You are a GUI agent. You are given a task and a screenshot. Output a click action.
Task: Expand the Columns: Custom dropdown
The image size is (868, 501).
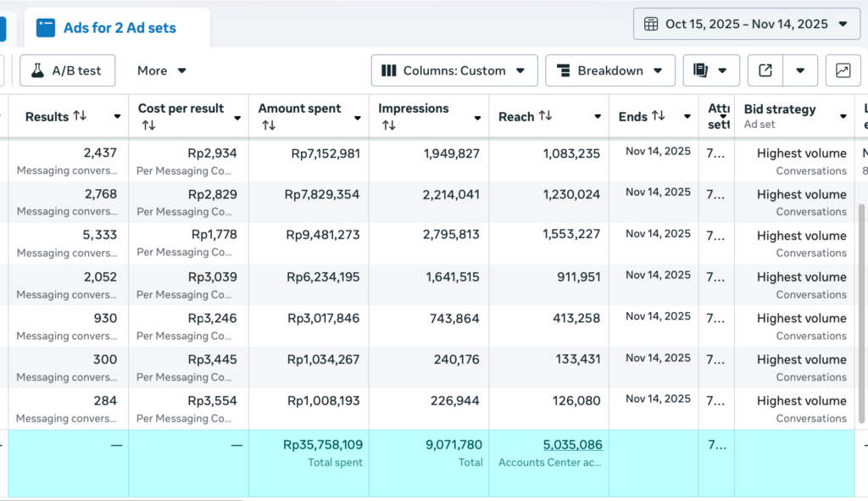[454, 71]
